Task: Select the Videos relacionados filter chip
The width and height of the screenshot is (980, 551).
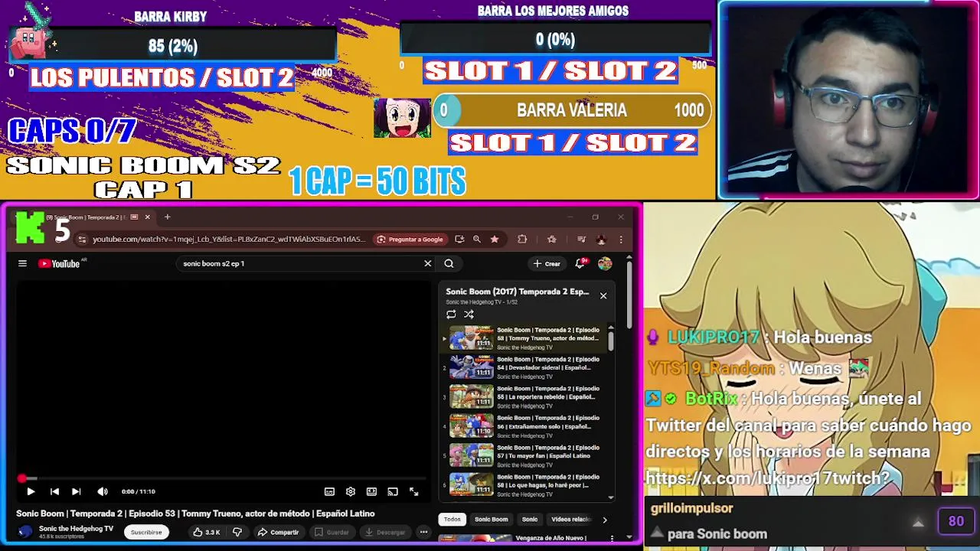Action: pyautogui.click(x=571, y=519)
